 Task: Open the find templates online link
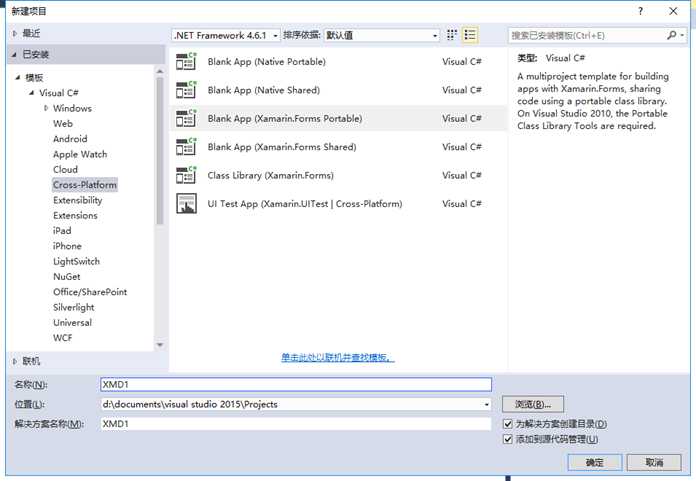point(338,357)
